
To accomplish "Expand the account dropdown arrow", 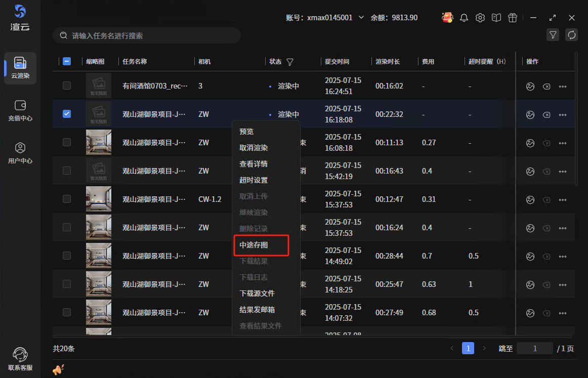I will (x=361, y=18).
